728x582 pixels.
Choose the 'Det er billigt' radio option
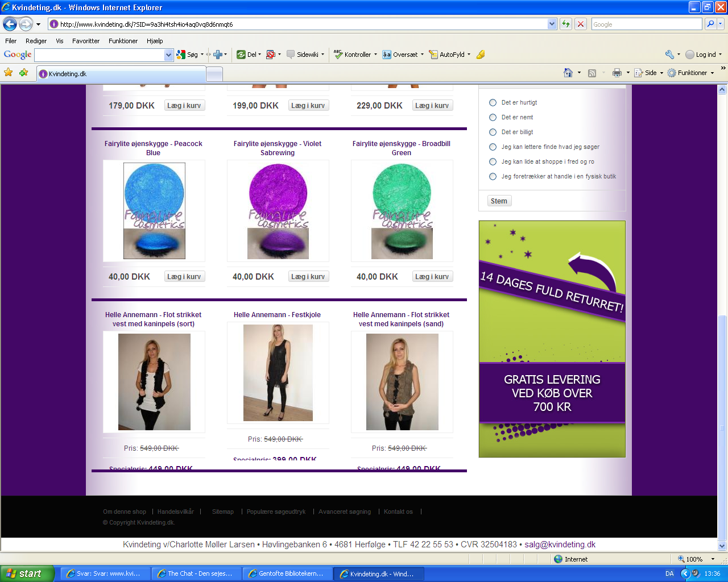click(x=493, y=132)
